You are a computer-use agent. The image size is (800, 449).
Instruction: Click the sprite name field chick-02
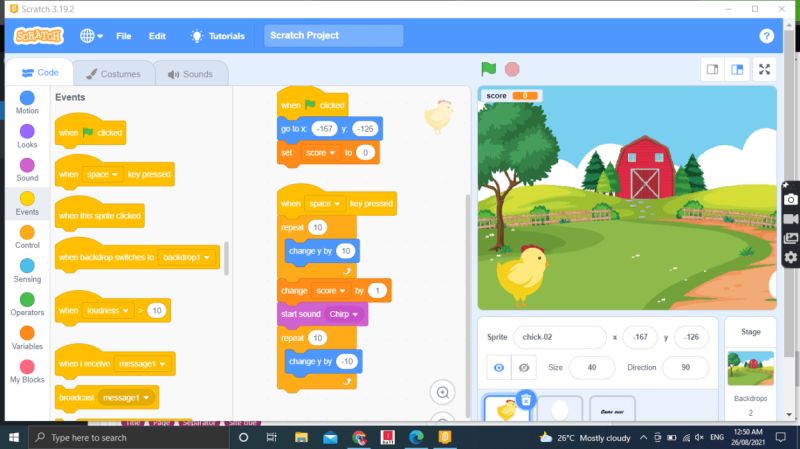[x=559, y=337]
